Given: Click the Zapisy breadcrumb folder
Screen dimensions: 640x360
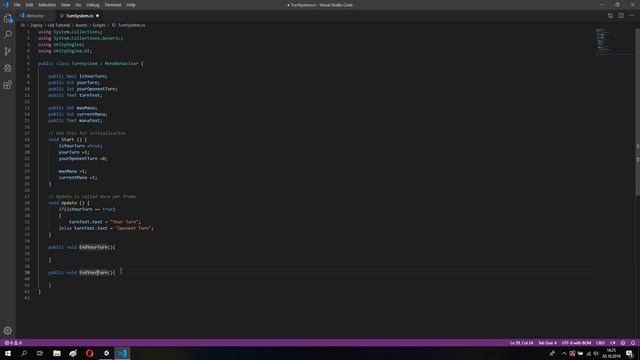Looking at the screenshot, I should [x=36, y=25].
